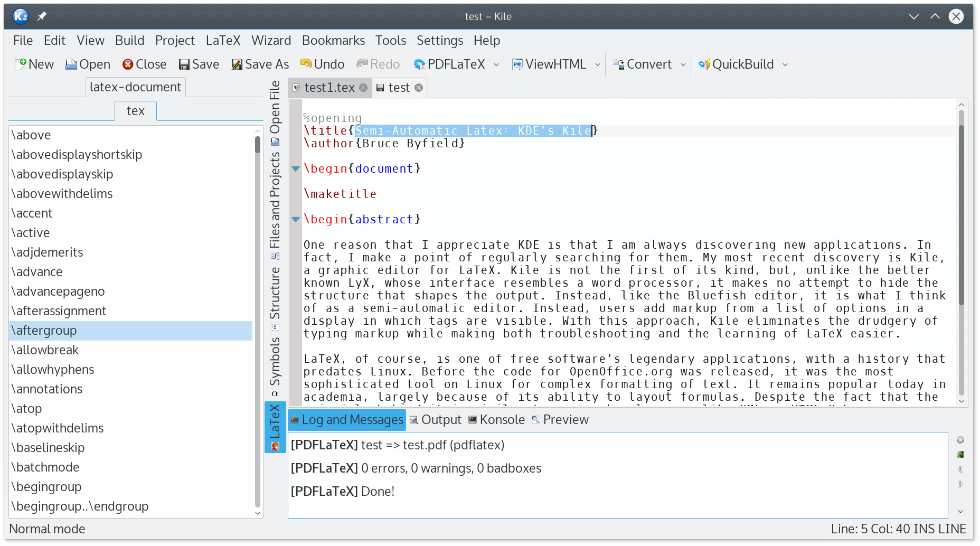Click the New document toolbar button
This screenshot has width=980, height=546.
click(34, 64)
